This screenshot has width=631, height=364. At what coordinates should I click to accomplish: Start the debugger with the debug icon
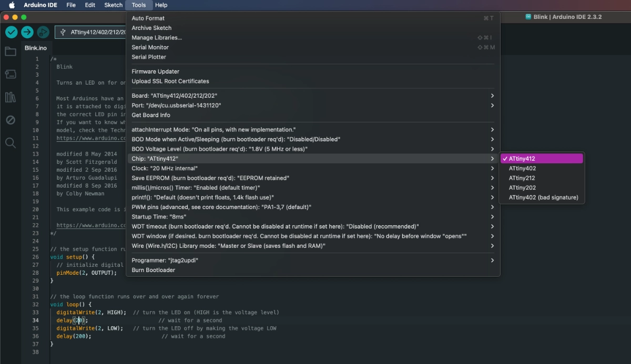pyautogui.click(x=43, y=32)
